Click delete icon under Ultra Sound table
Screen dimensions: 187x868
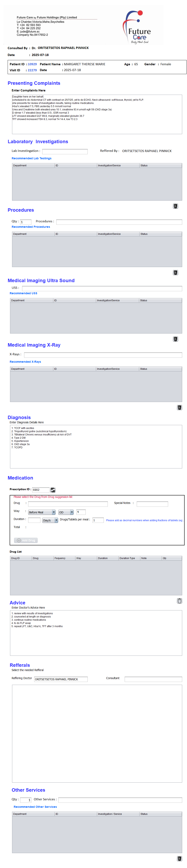pos(175,339)
